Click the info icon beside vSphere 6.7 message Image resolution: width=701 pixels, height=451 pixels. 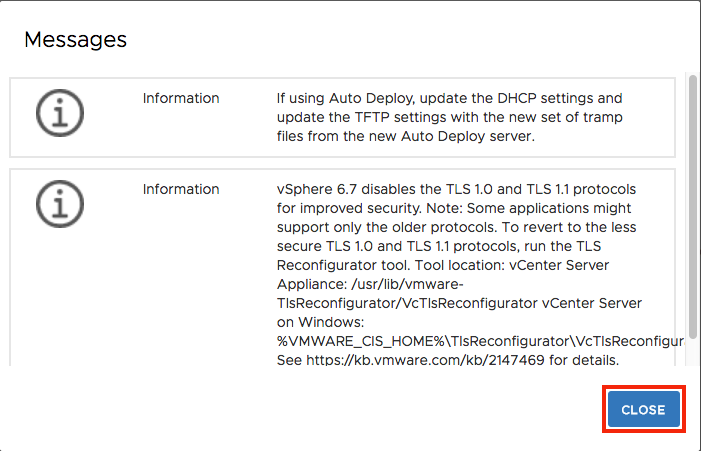[x=60, y=204]
